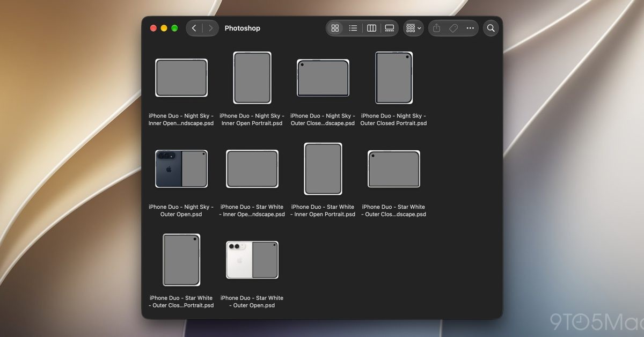Image resolution: width=644 pixels, height=337 pixels.
Task: Switch to column view
Action: (x=371, y=28)
